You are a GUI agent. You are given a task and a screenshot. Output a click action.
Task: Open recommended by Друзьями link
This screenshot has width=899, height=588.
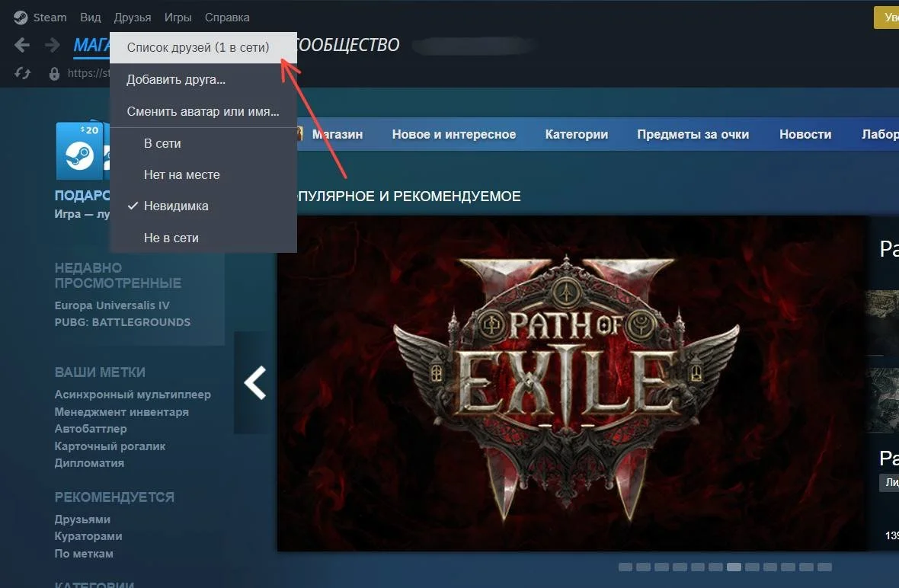pyautogui.click(x=82, y=519)
